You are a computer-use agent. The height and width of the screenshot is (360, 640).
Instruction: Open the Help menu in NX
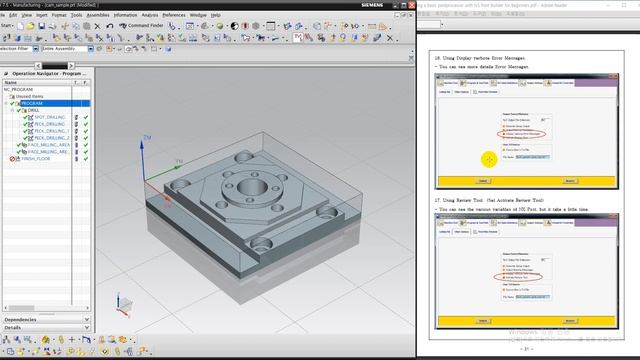point(216,15)
